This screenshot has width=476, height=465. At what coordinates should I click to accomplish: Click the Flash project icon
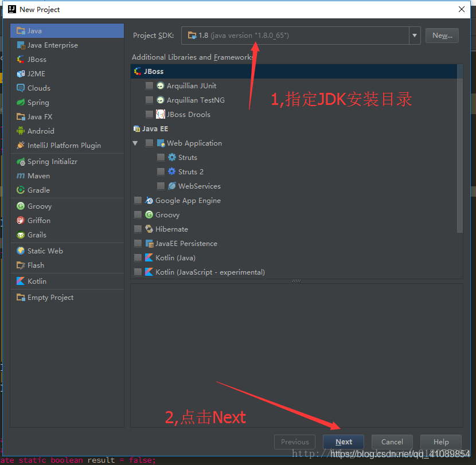[21, 265]
